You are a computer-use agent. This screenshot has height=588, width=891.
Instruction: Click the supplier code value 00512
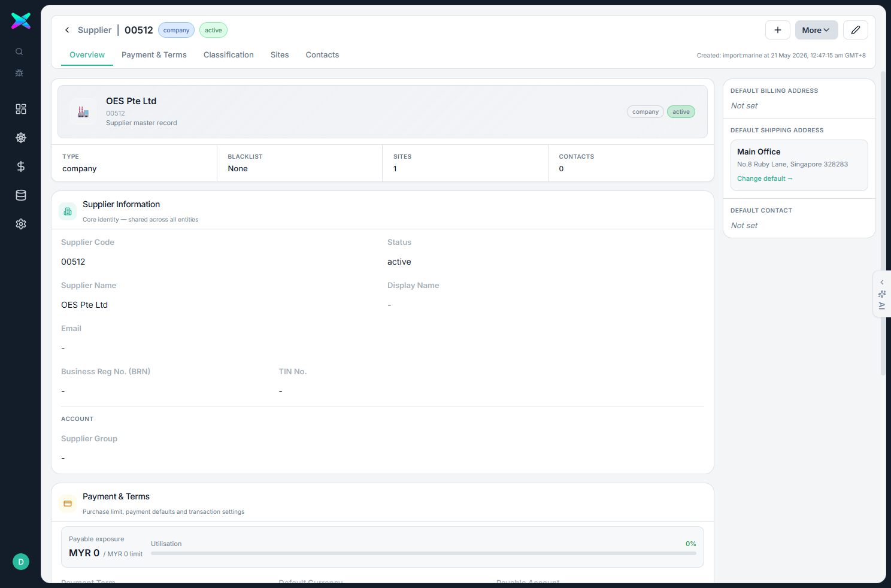73,262
